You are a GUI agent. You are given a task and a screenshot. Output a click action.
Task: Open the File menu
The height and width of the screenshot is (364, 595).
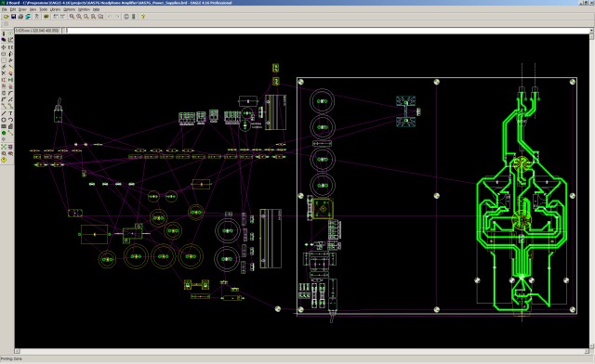click(x=5, y=9)
